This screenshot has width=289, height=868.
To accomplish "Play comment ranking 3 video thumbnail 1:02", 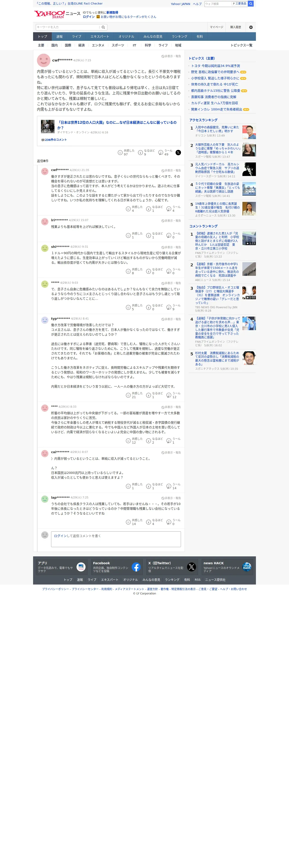I will point(249,292).
